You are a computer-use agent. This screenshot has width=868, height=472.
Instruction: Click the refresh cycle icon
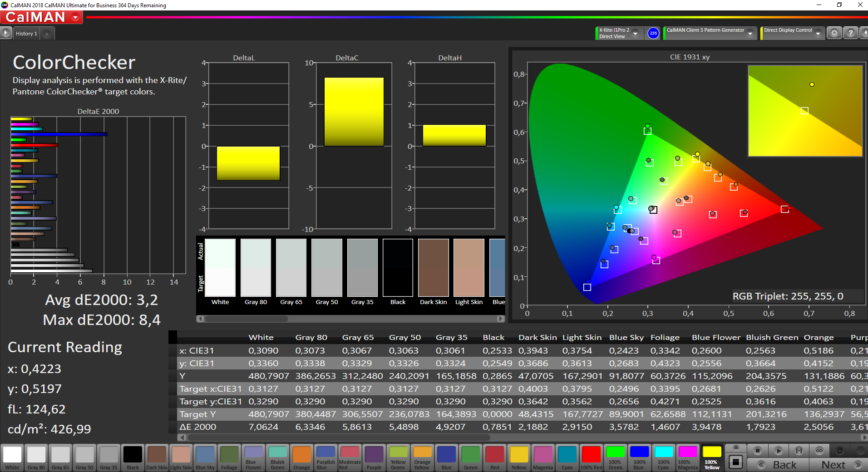click(840, 451)
